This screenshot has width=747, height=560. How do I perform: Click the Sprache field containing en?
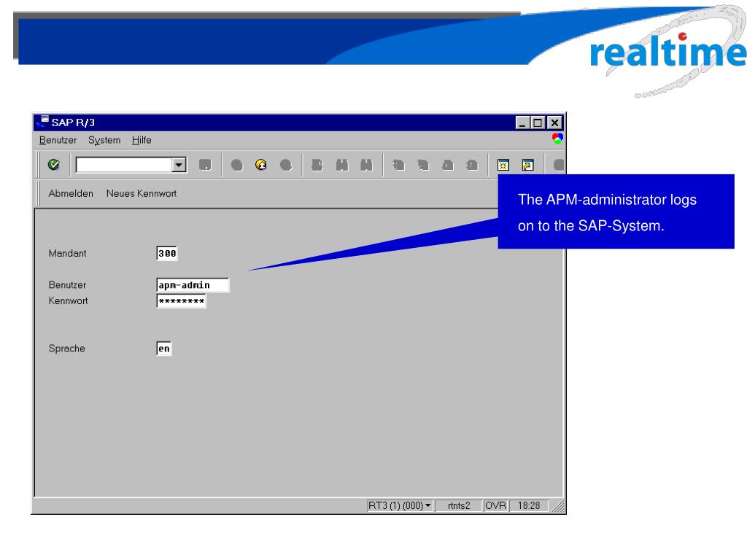tap(164, 349)
